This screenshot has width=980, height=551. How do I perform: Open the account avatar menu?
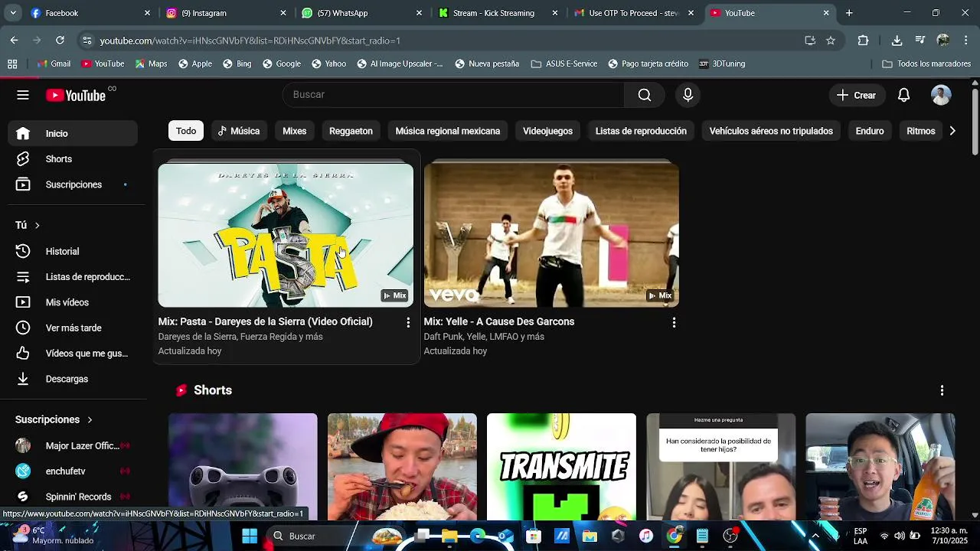(941, 95)
